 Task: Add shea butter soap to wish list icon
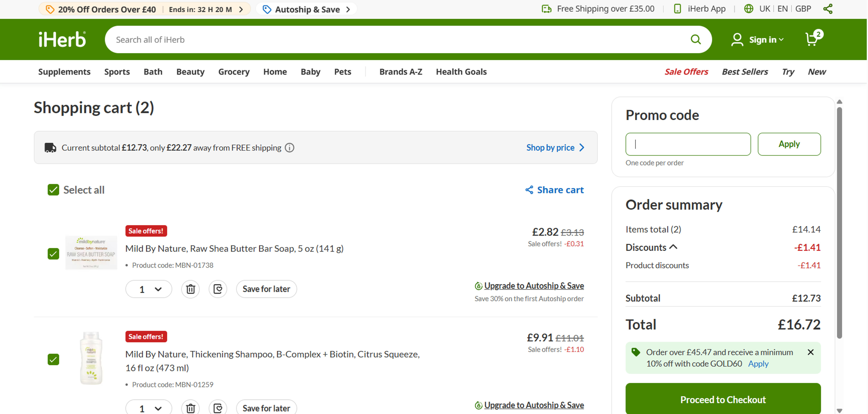[218, 289]
